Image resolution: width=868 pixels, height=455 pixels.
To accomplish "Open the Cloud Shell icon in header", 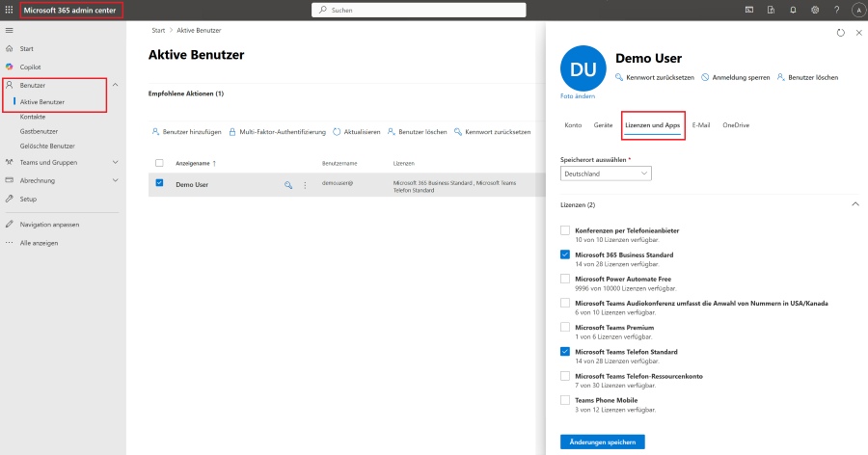I will point(749,10).
